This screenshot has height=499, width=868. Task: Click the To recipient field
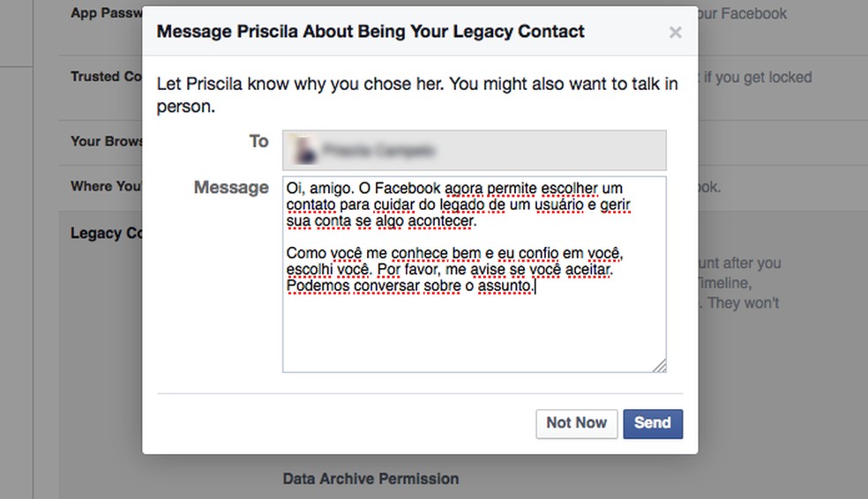click(x=474, y=151)
